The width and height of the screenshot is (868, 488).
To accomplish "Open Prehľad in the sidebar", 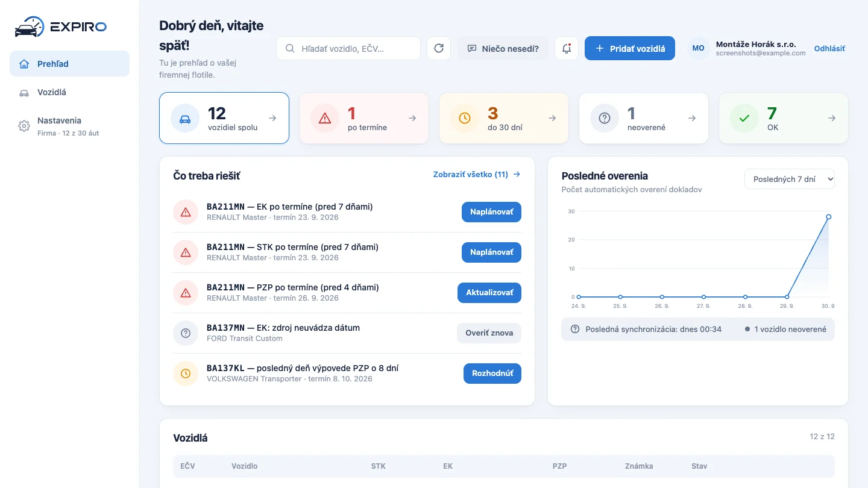I will (x=69, y=63).
